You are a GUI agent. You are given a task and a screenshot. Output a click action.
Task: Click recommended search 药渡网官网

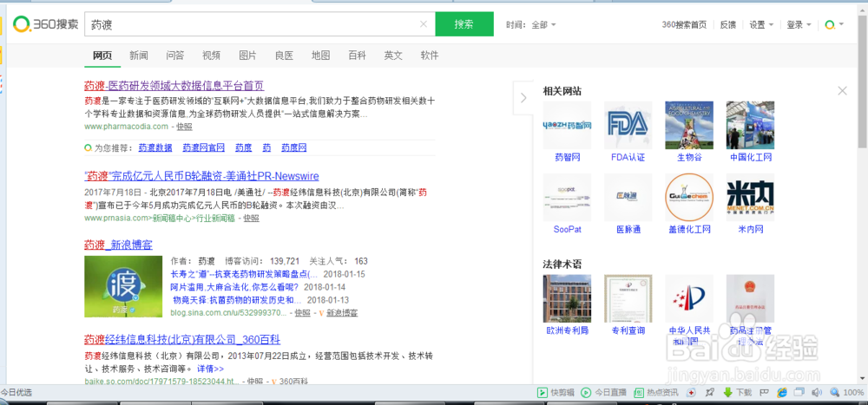pos(204,147)
